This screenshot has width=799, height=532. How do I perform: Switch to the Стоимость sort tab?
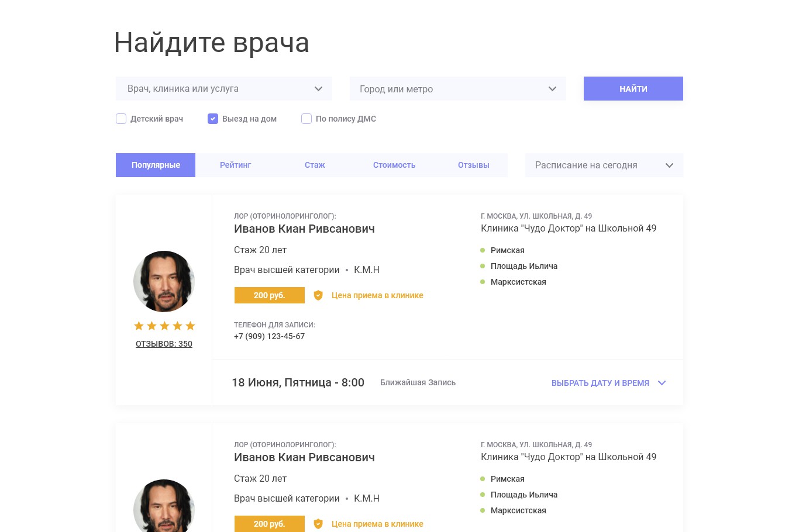(394, 165)
